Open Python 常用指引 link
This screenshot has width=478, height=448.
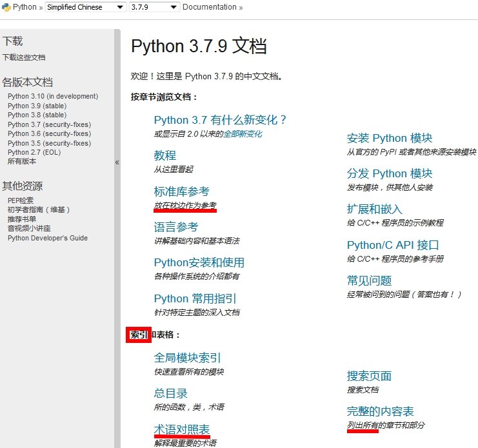point(195,298)
